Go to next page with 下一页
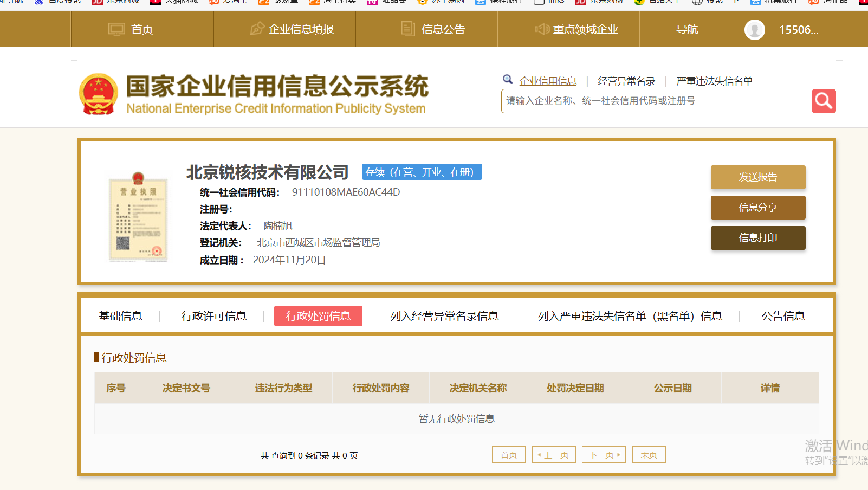 [x=604, y=455]
